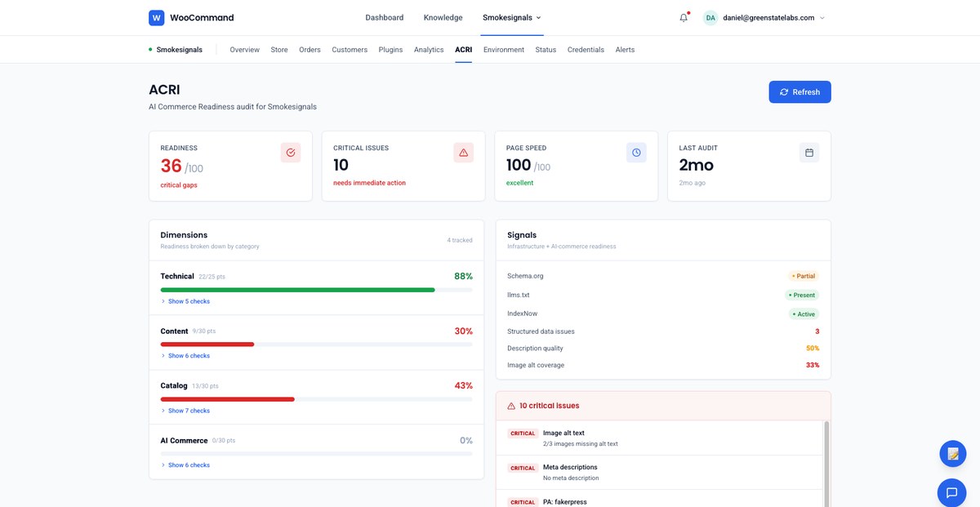Open the Plugins tab

click(390, 50)
